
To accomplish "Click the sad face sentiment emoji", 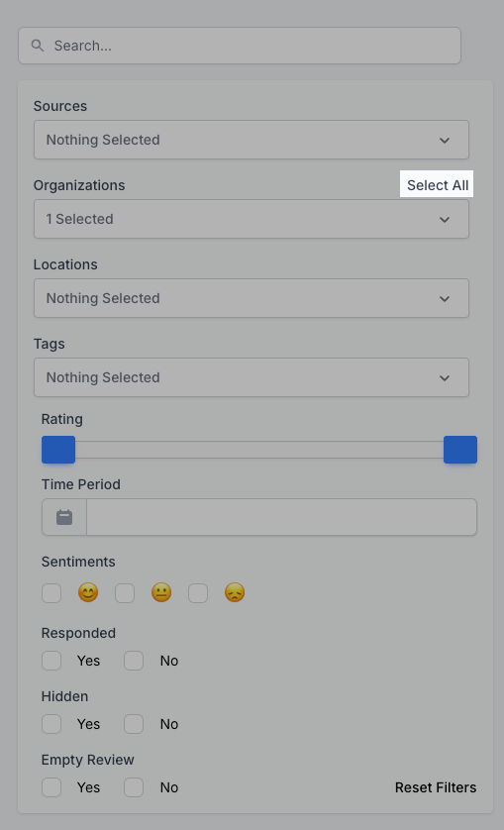I will click(x=235, y=593).
